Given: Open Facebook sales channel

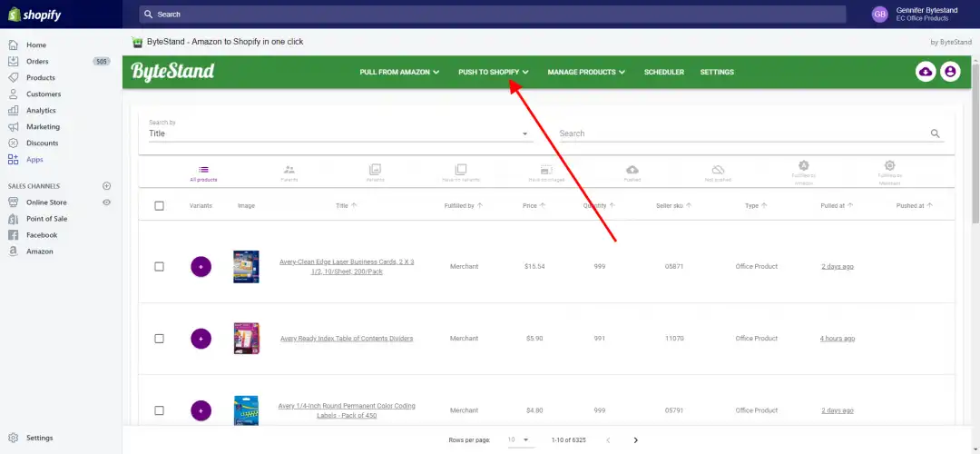Looking at the screenshot, I should pos(42,234).
